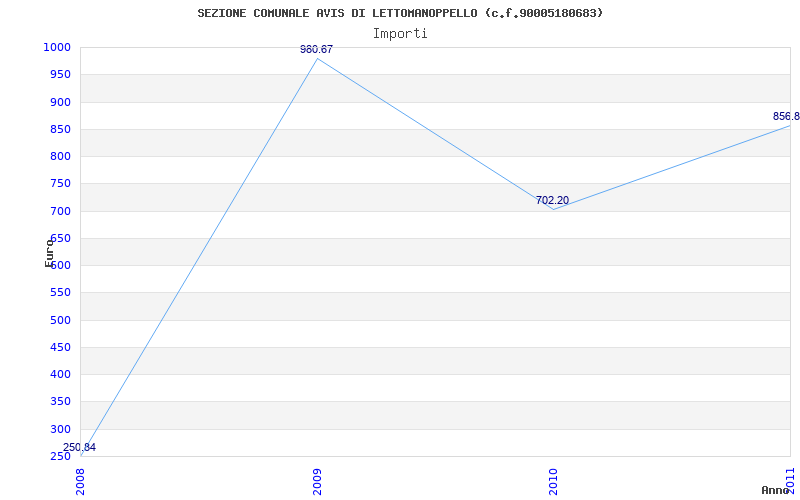Screen dimensions: 800x500
Task: Click the Importi subtitle
Action: [400, 34]
